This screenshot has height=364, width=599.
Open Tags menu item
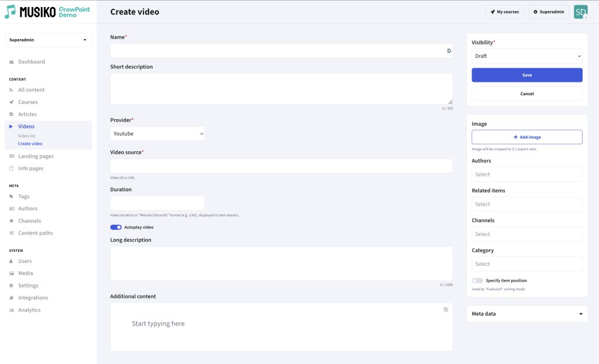(x=23, y=196)
